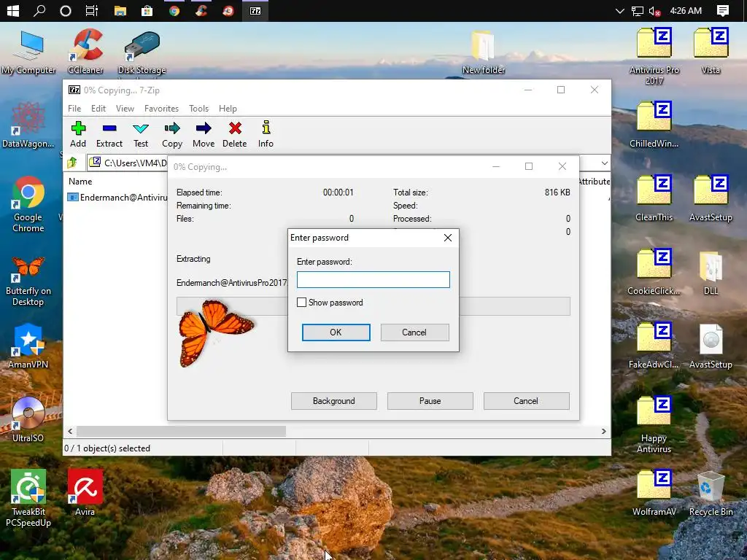The width and height of the screenshot is (747, 560).
Task: Open the Recycle Bin icon
Action: 711,494
